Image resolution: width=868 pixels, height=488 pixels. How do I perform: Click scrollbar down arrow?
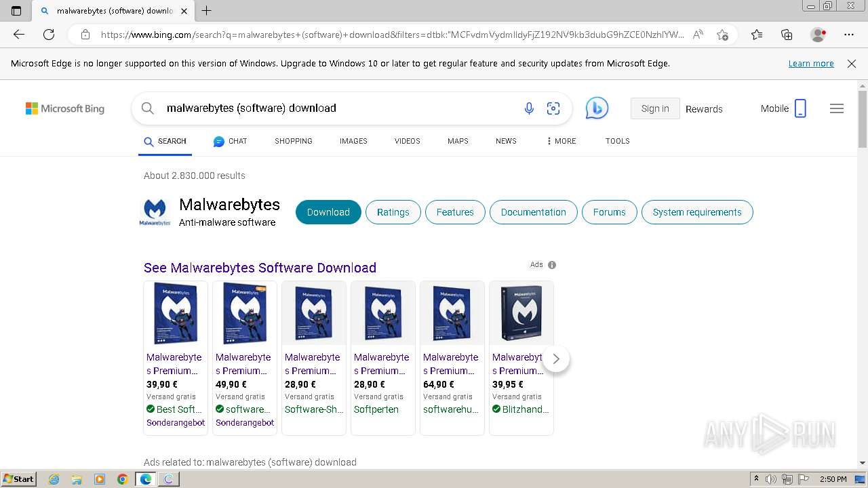click(x=863, y=463)
